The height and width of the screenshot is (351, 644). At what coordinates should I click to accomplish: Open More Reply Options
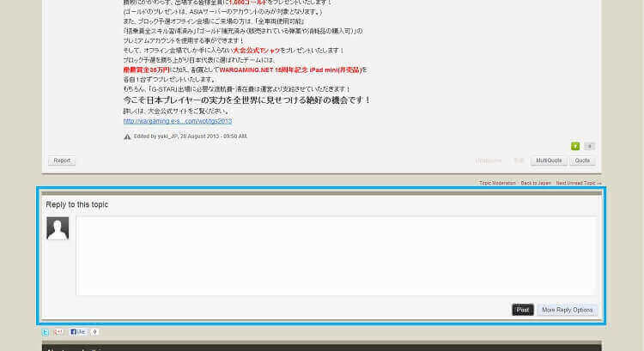click(567, 310)
